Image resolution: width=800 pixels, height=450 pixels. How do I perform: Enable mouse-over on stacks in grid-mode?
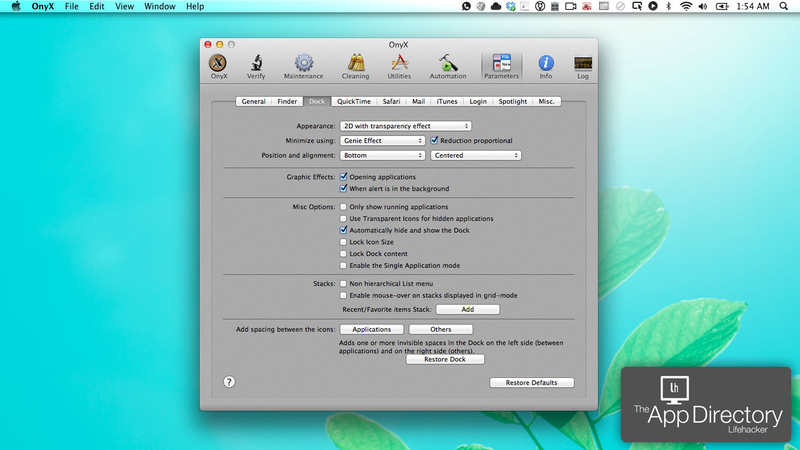click(x=343, y=295)
